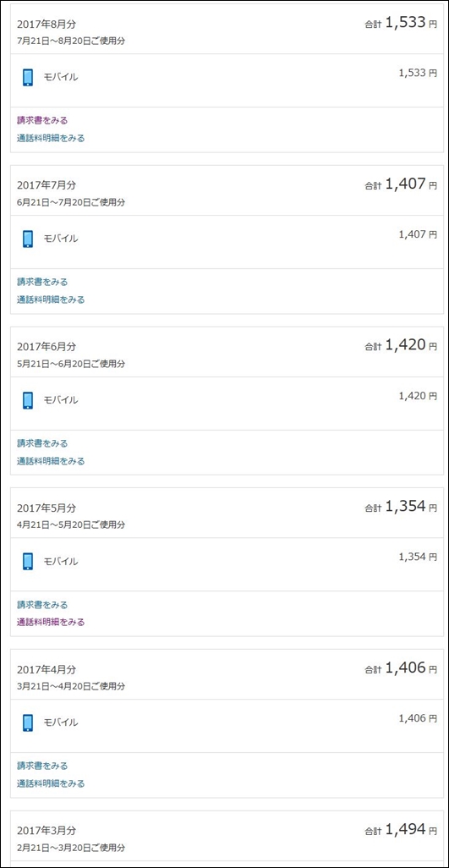
Task: Click the mobile phone icon for 2017年5月分
Action: click(x=28, y=561)
